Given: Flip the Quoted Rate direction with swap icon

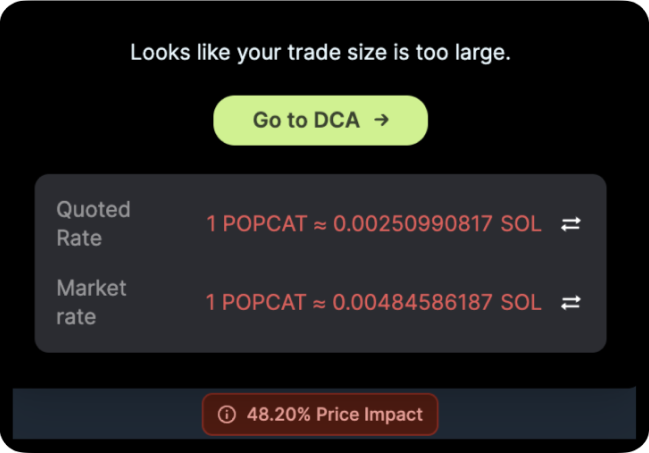Looking at the screenshot, I should click(x=570, y=224).
